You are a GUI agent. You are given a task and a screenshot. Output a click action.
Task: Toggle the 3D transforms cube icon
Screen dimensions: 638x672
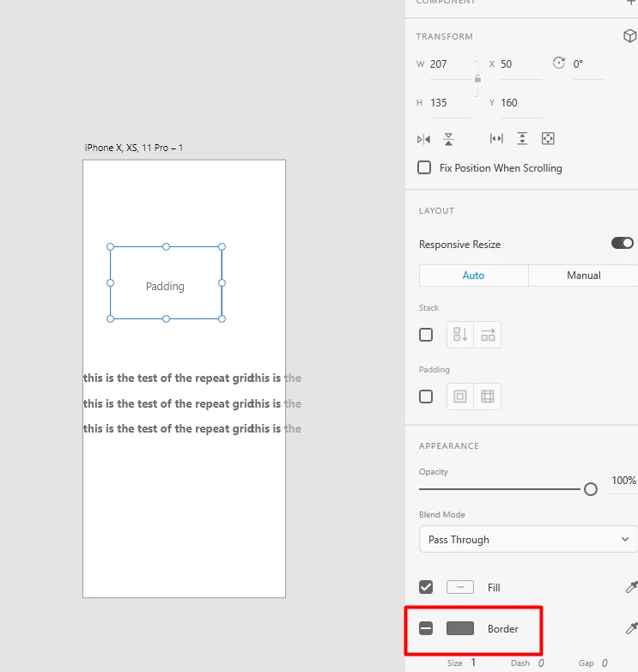pos(629,36)
